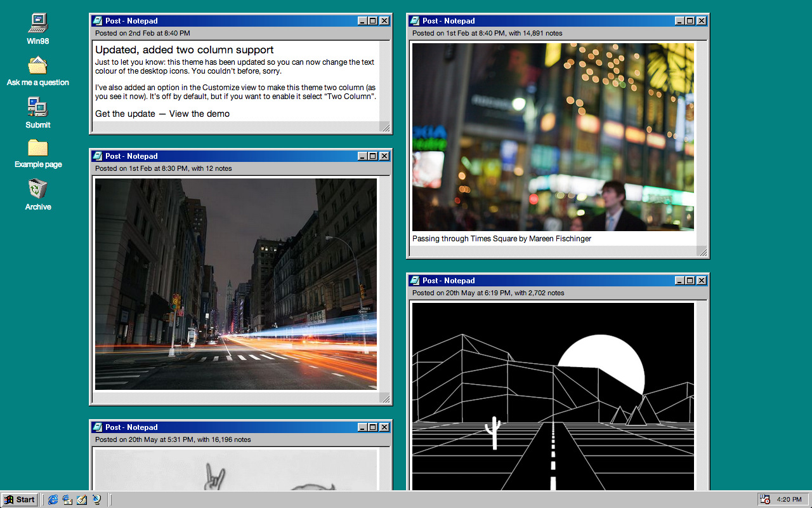Minimize the Times Square post window
812x508 pixels.
click(x=679, y=21)
